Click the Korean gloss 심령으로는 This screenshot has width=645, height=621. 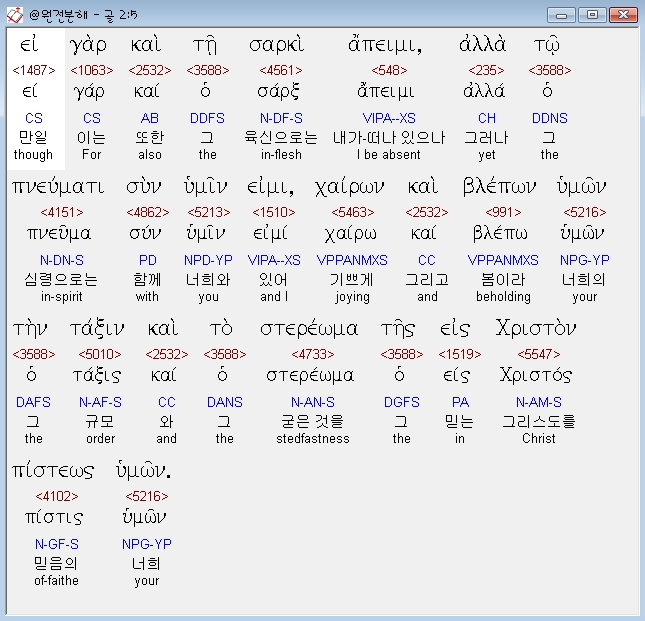(x=61, y=280)
